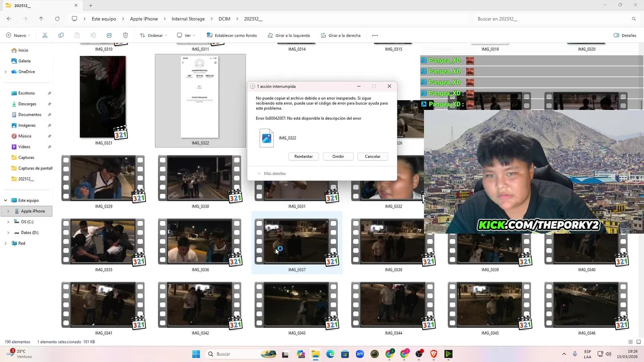Click Apple iPhone in the address breadcrumb
The image size is (644, 362).
144,19
